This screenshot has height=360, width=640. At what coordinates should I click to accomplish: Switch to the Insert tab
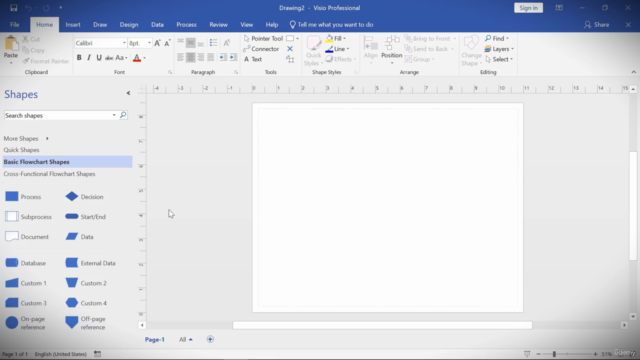[73, 24]
